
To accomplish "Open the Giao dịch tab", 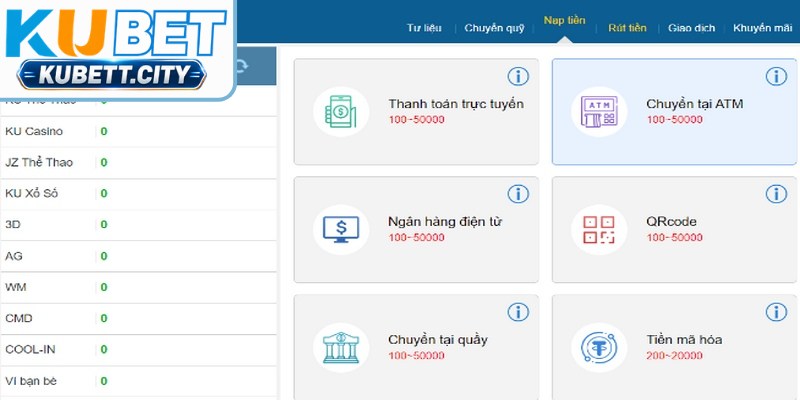I will (x=691, y=28).
